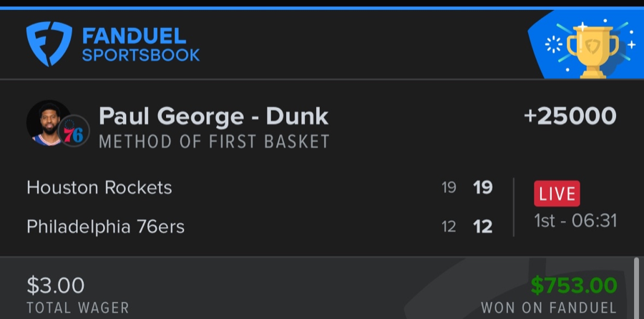
Task: Click the 76ers bold total score 12
Action: tap(483, 227)
